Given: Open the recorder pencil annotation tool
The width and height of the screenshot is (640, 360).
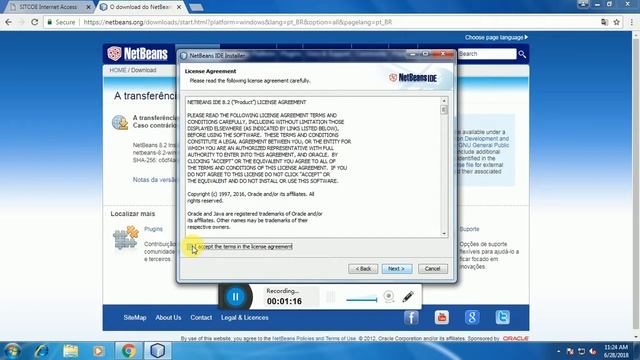Looking at the screenshot, I should coord(408,296).
